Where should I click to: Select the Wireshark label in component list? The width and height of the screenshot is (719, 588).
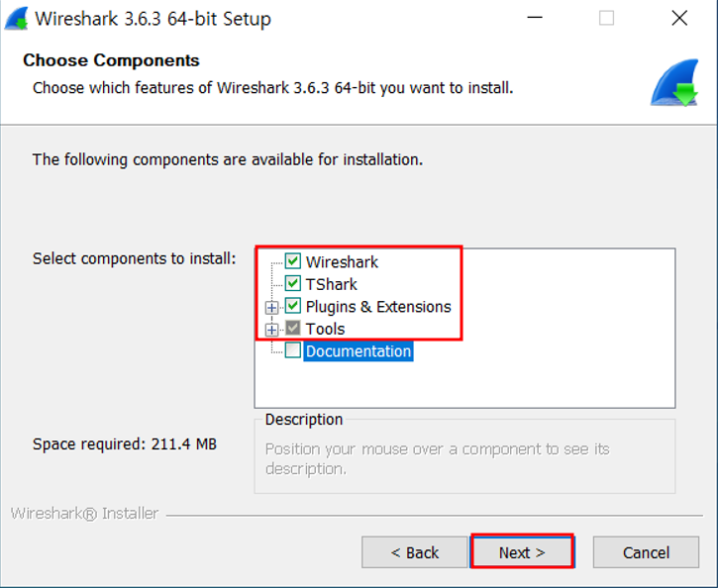pos(342,262)
